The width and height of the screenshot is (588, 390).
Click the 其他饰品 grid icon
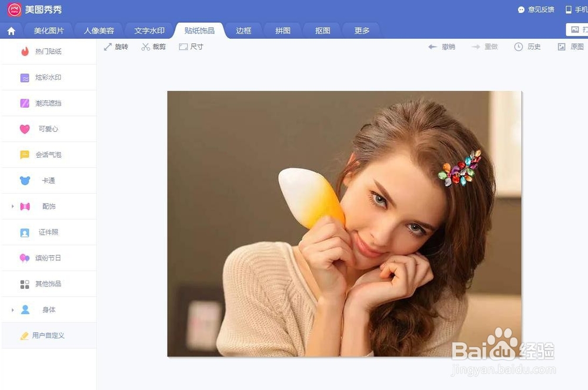point(25,284)
